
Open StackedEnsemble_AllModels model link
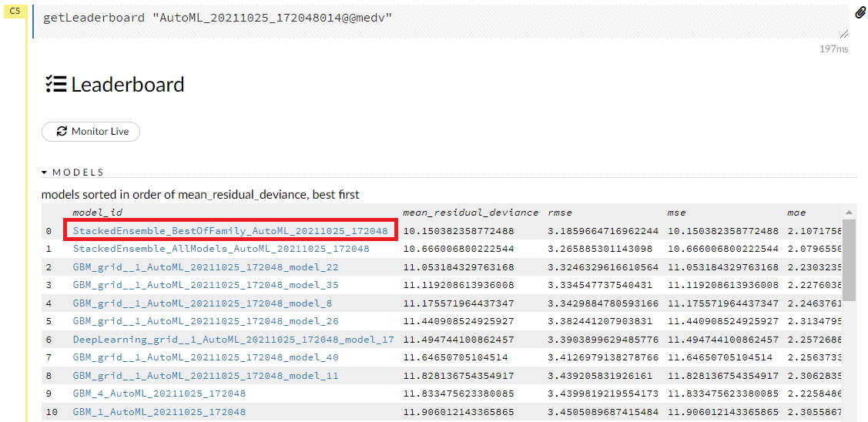pyautogui.click(x=221, y=249)
